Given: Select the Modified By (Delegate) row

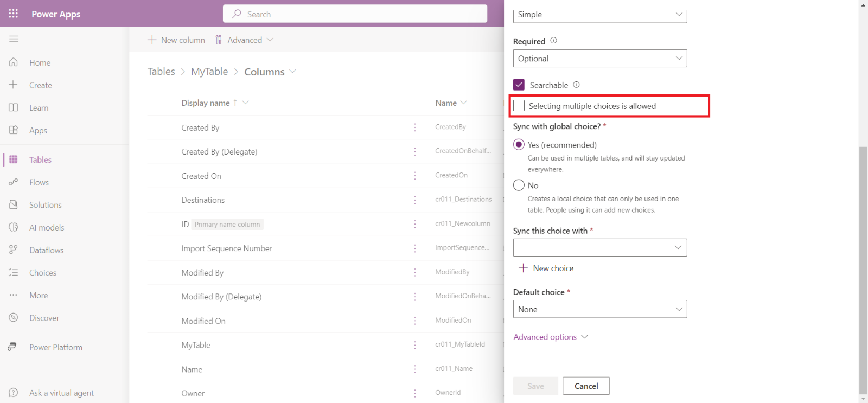Looking at the screenshot, I should pos(325,297).
